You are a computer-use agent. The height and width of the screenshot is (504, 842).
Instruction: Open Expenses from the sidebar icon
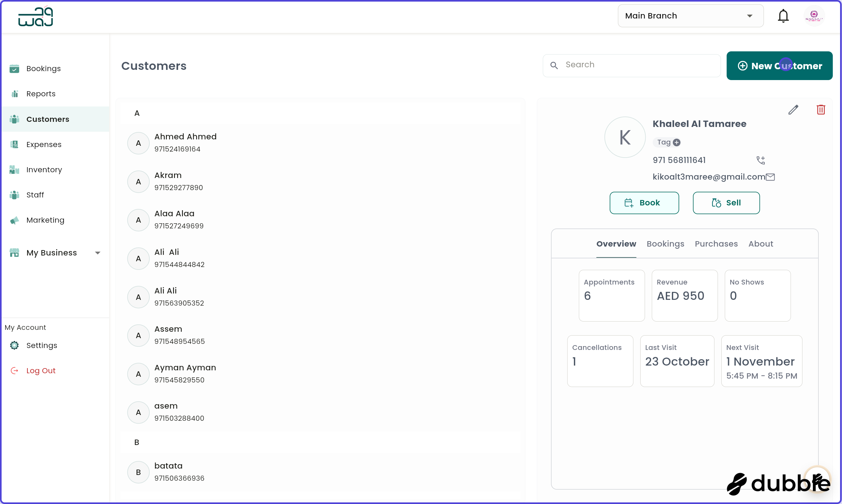pos(15,144)
